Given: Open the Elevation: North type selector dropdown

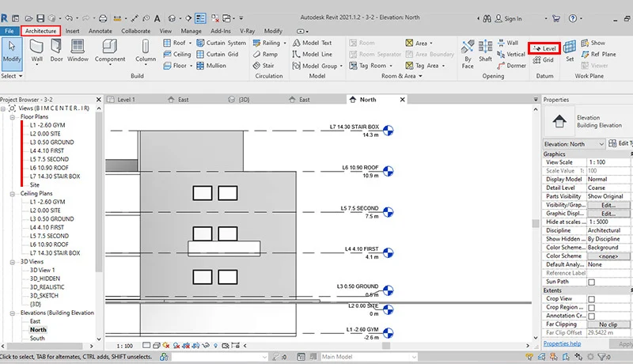Looking at the screenshot, I should click(x=601, y=144).
